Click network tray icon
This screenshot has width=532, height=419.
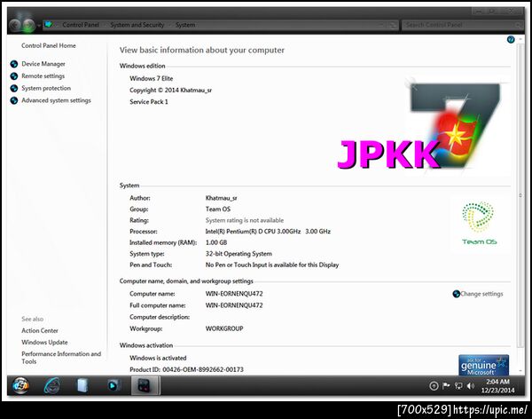(458, 385)
